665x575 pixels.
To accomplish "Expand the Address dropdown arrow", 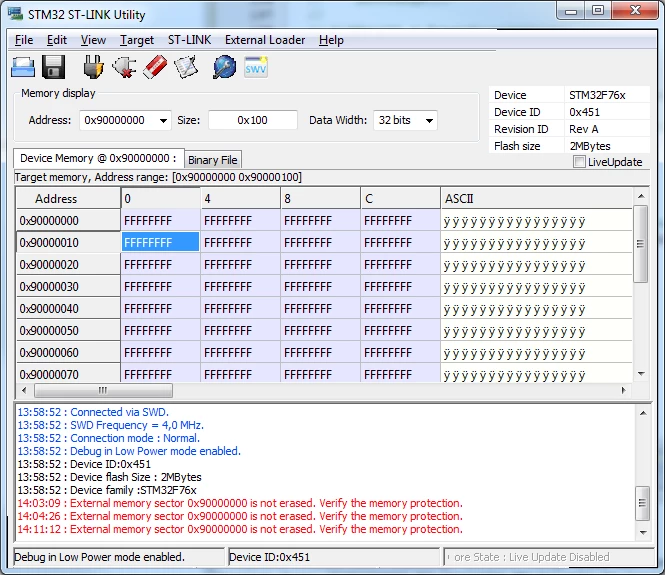I will [163, 120].
